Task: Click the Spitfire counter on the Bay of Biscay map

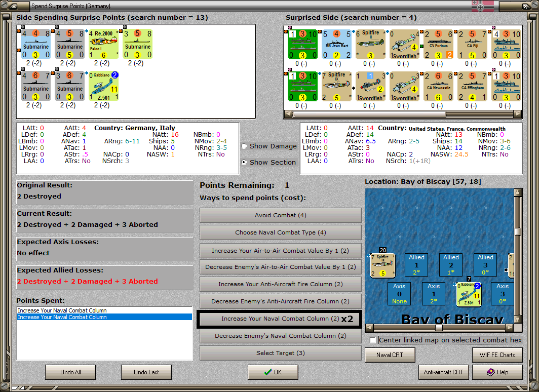Action: pos(382,265)
